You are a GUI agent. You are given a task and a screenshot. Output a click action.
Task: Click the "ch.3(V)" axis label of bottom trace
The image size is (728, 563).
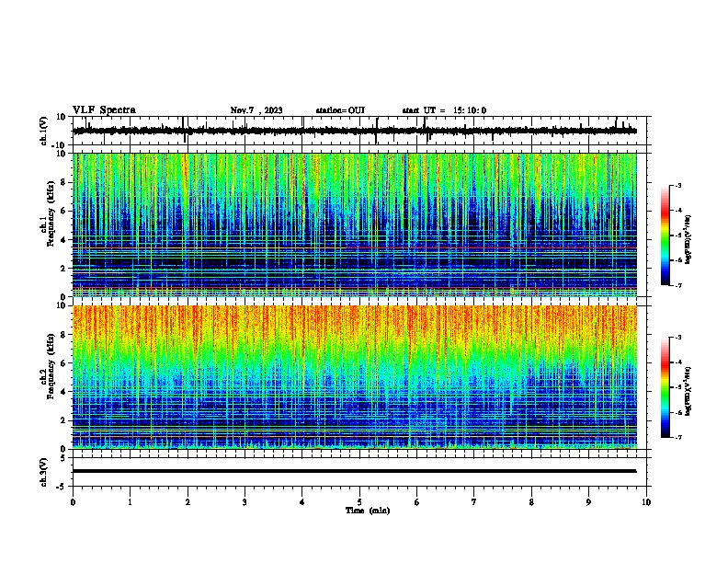[44, 472]
